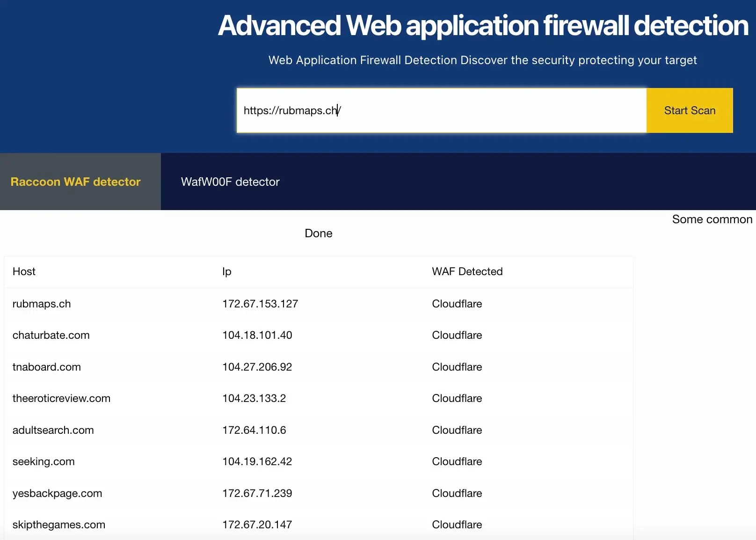Click Cloudflare in the theeroticreview.com row
The height and width of the screenshot is (540, 756).
[x=457, y=398]
